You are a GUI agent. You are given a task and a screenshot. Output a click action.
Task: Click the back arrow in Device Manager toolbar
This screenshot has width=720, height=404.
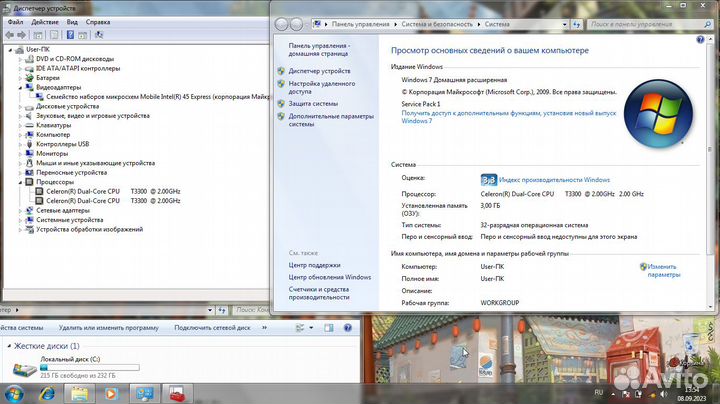(x=9, y=33)
